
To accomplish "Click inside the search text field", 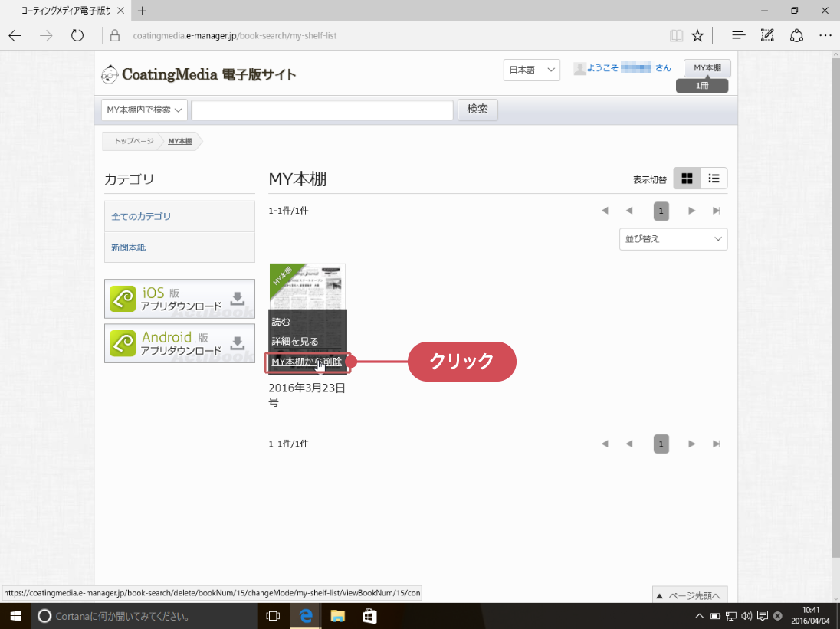I will click(322, 110).
